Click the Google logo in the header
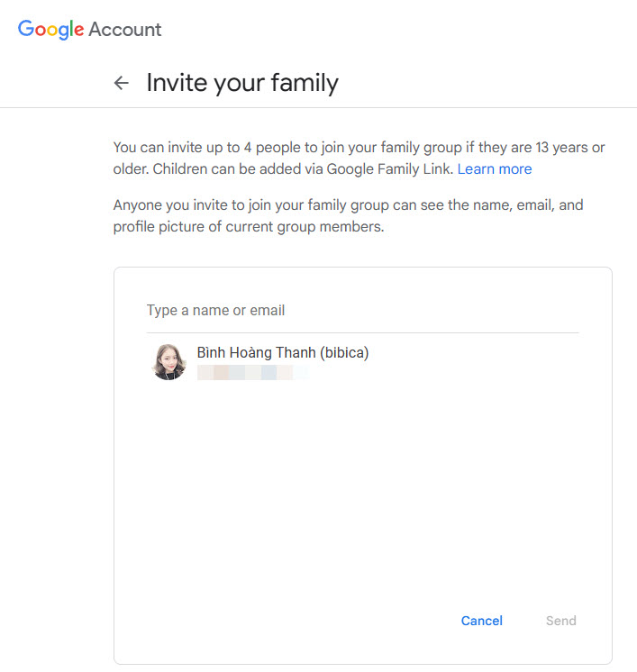The width and height of the screenshot is (637, 672). coord(50,29)
